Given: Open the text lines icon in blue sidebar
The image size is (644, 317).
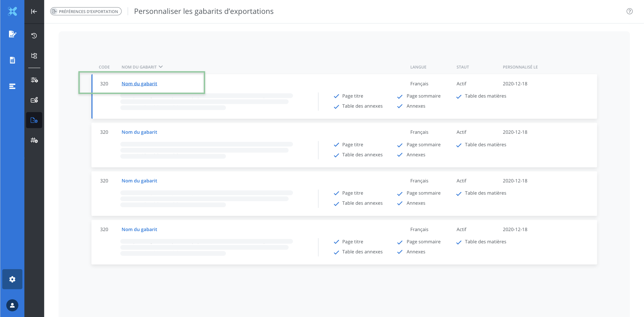Looking at the screenshot, I should [x=12, y=86].
